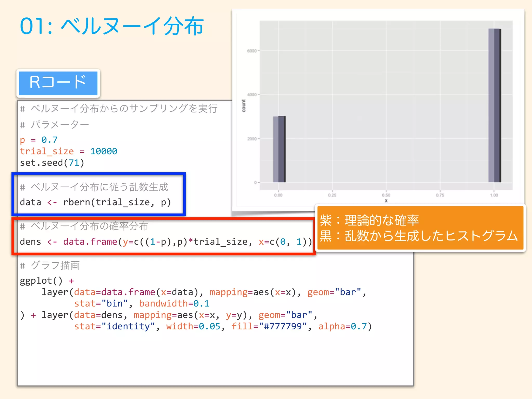The width and height of the screenshot is (532, 399).
Task: Click the p = 0.7 parameter line
Action: (38, 140)
